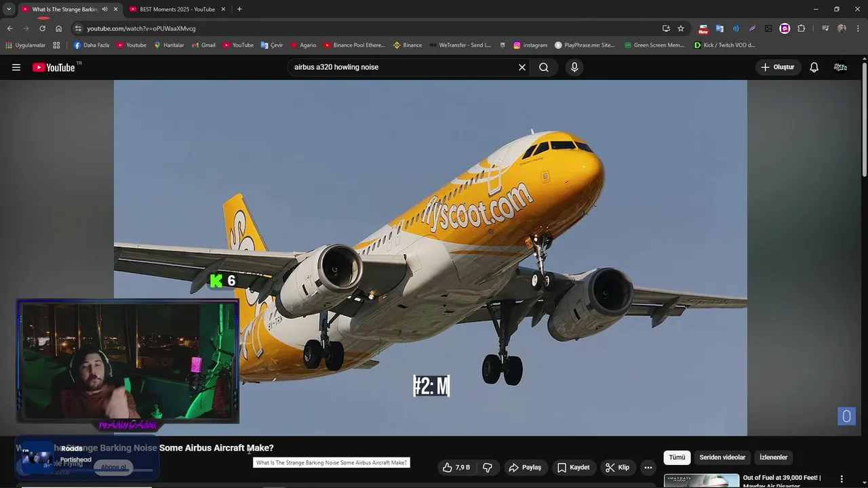Image resolution: width=868 pixels, height=488 pixels.
Task: Open WeTransfer - Send L... bookmark
Action: pos(460,45)
